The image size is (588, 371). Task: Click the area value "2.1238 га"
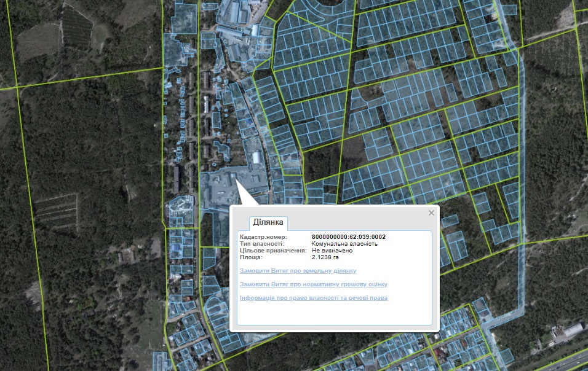(x=326, y=257)
